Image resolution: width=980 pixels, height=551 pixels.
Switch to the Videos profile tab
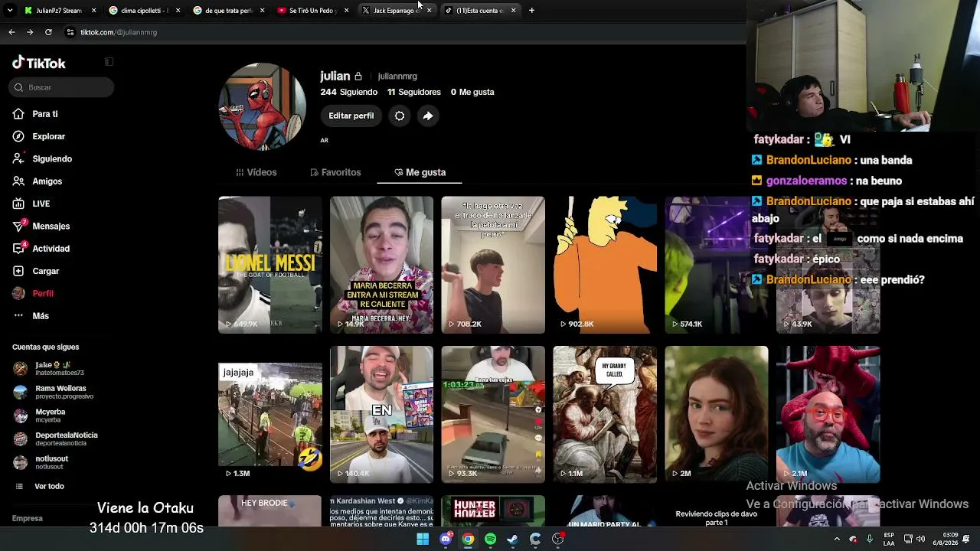click(x=256, y=172)
